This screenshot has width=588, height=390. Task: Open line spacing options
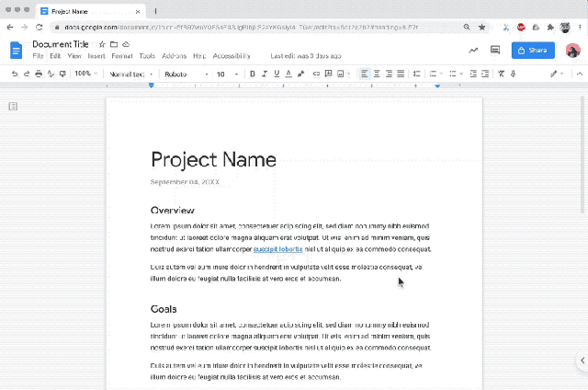tap(416, 74)
